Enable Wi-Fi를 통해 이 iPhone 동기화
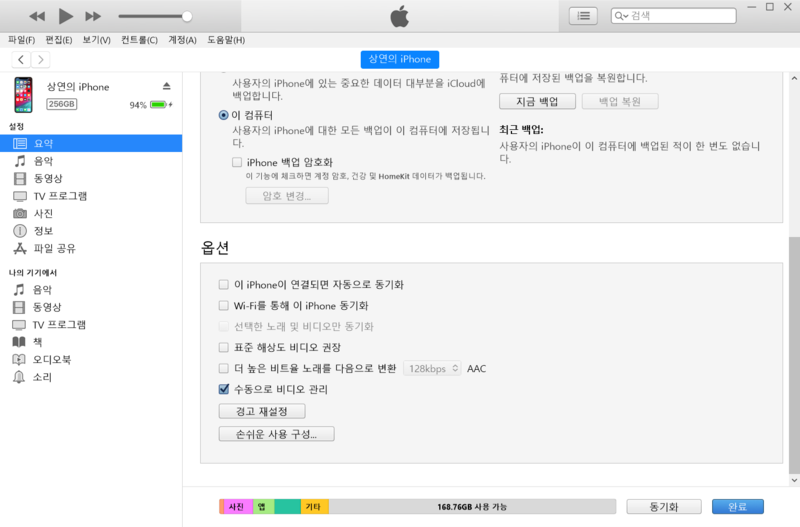 [x=223, y=306]
